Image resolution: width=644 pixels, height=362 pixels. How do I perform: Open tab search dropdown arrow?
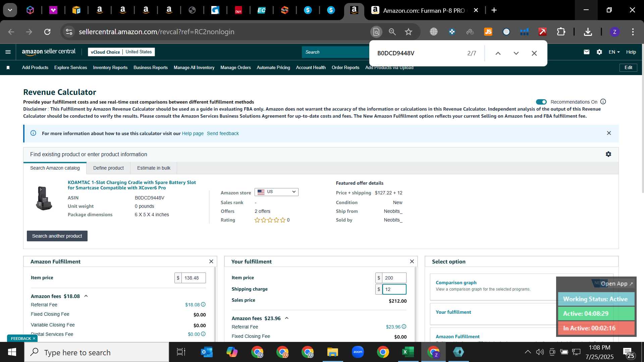(x=10, y=10)
